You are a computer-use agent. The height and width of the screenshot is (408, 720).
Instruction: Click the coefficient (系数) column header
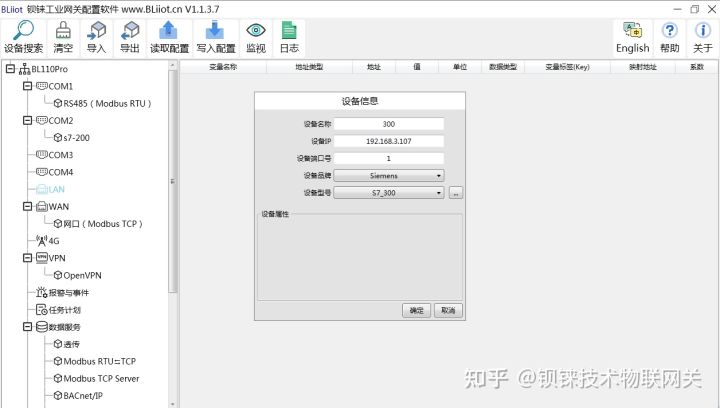[x=697, y=67]
